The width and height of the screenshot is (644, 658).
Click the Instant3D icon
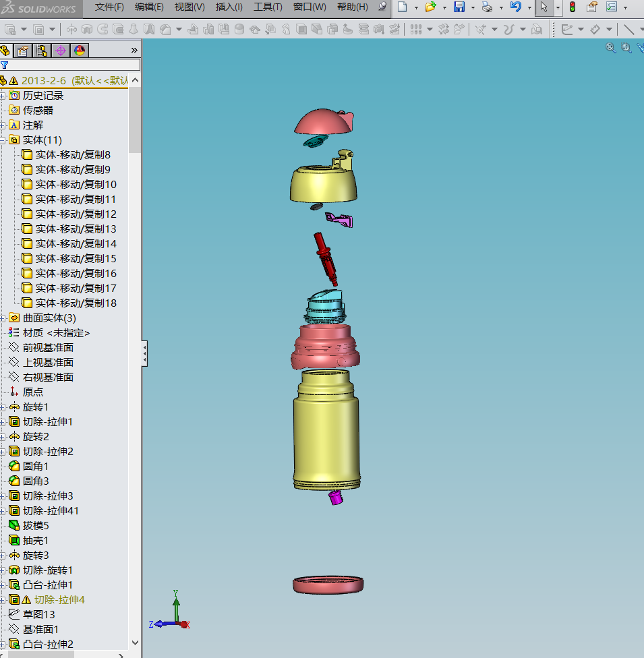coord(537,30)
